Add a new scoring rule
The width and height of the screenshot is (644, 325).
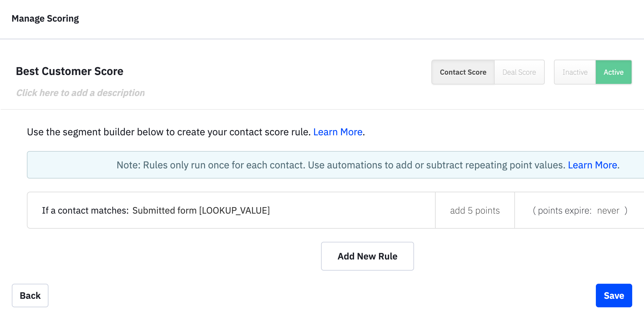pyautogui.click(x=367, y=256)
